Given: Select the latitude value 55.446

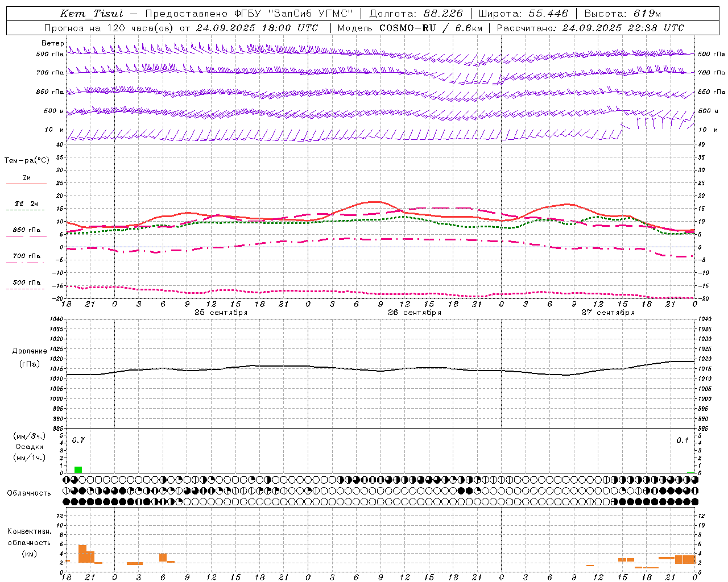Looking at the screenshot, I should [549, 14].
